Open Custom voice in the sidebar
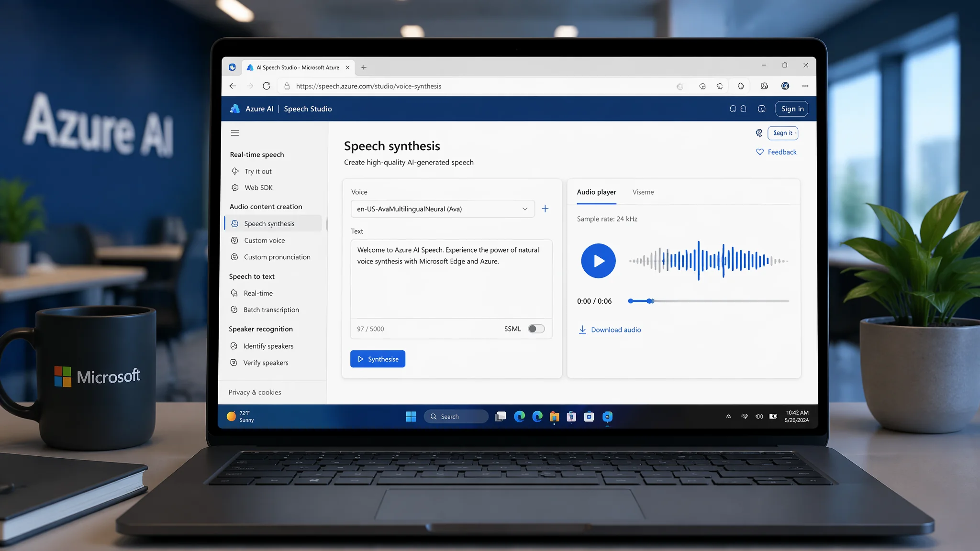Viewport: 980px width, 551px height. pyautogui.click(x=264, y=240)
